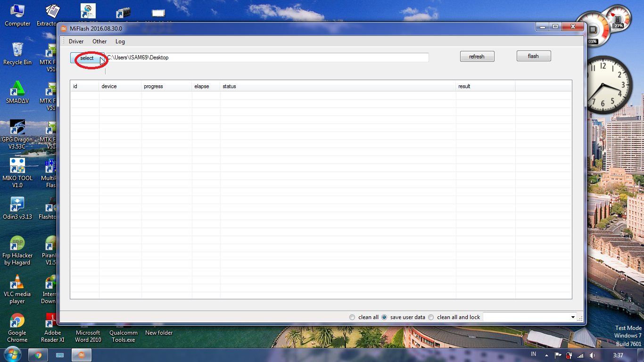Click the 'progress' column header

tap(167, 86)
